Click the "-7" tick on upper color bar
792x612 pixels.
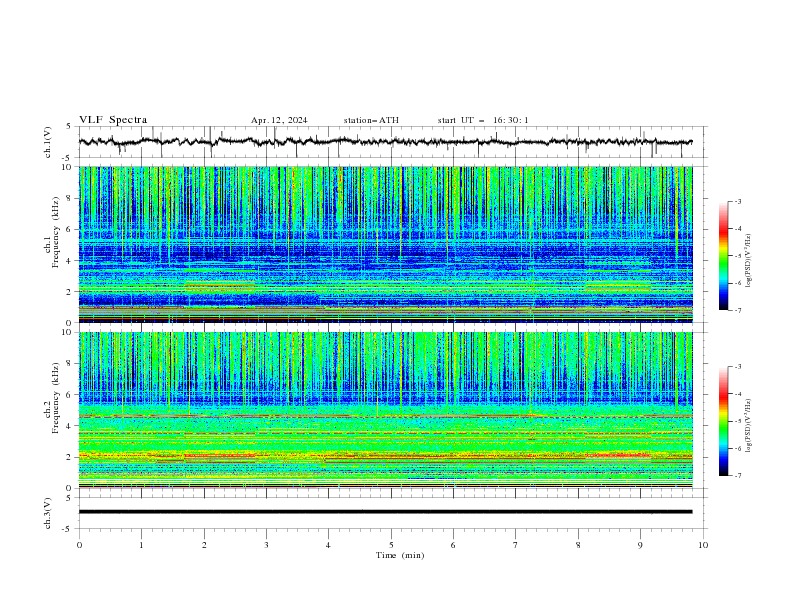(737, 310)
